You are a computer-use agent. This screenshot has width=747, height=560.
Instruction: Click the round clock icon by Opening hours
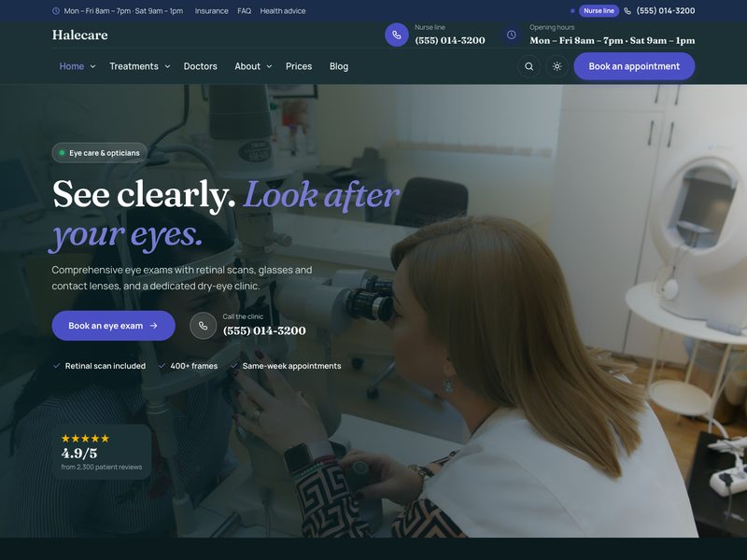click(511, 35)
